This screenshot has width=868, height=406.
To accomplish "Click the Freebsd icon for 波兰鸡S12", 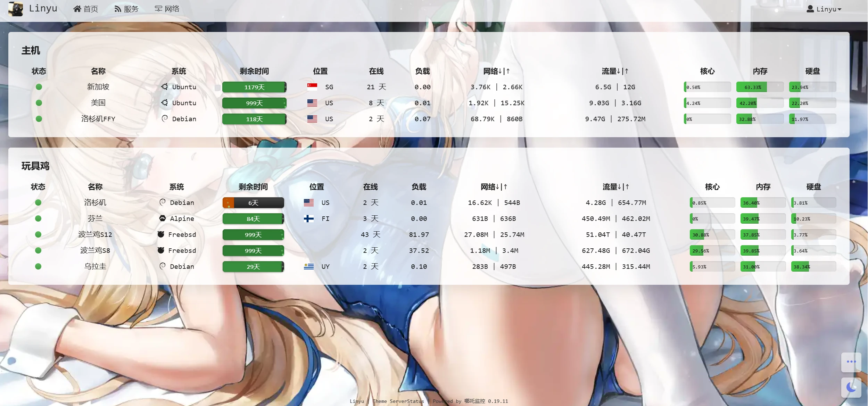I will [160, 234].
